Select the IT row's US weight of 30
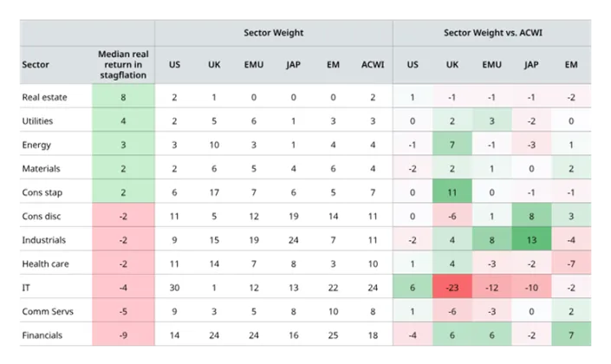 click(175, 288)
